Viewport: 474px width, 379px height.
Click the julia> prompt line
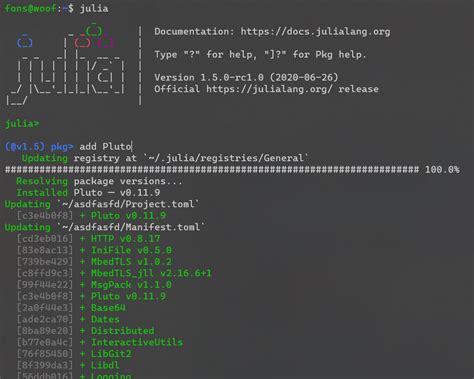point(22,124)
